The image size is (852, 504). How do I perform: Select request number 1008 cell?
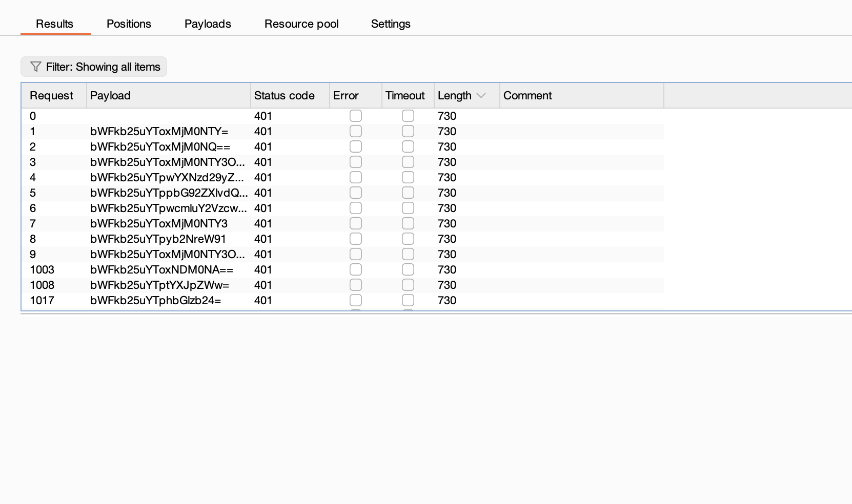click(42, 285)
